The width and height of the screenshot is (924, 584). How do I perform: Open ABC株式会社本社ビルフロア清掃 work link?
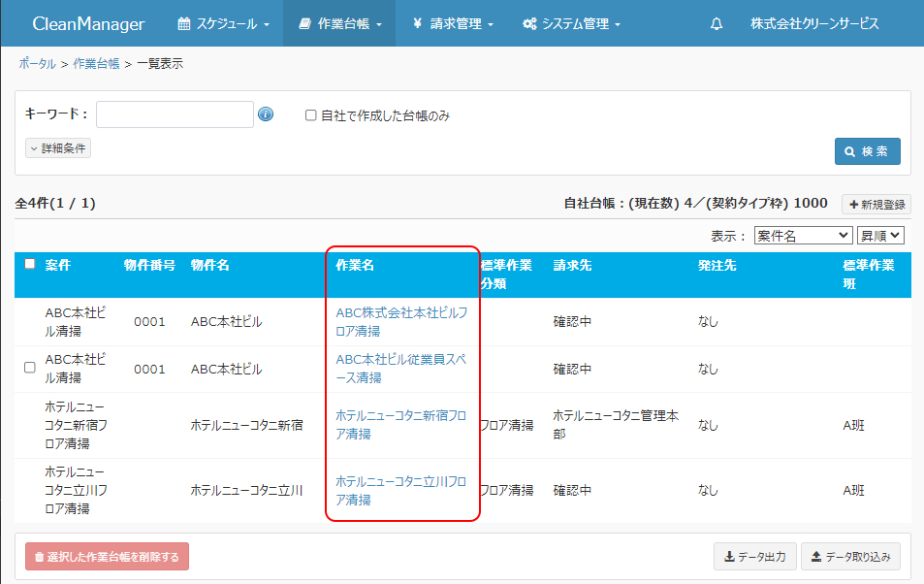[x=400, y=322]
